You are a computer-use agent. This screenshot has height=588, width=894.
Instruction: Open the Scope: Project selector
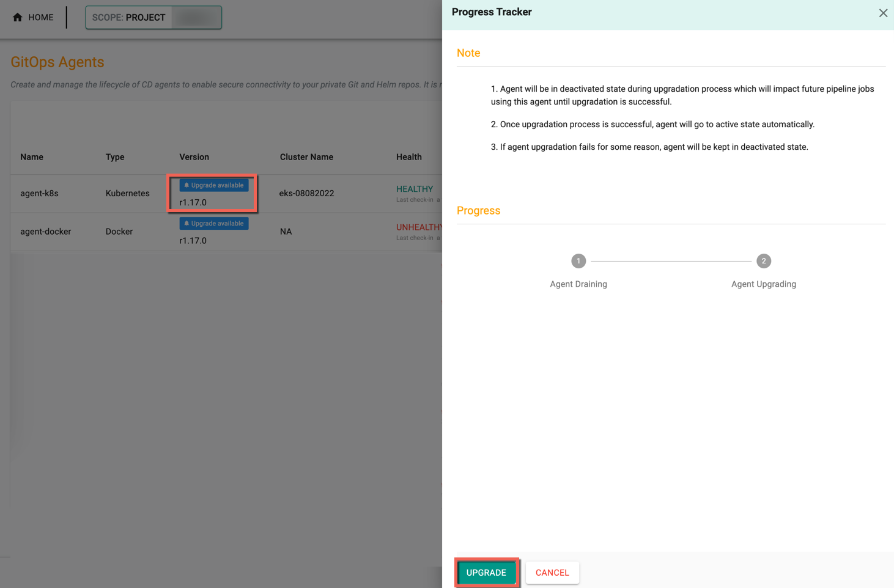153,18
